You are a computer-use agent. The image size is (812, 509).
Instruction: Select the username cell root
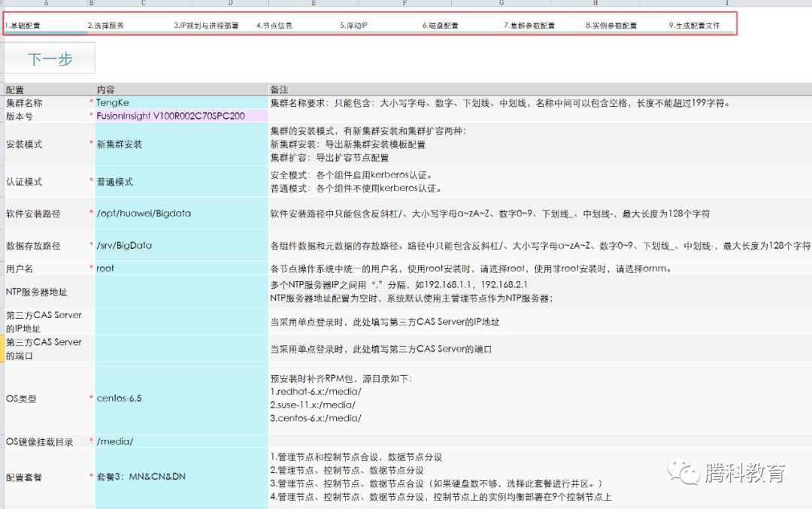(181, 268)
